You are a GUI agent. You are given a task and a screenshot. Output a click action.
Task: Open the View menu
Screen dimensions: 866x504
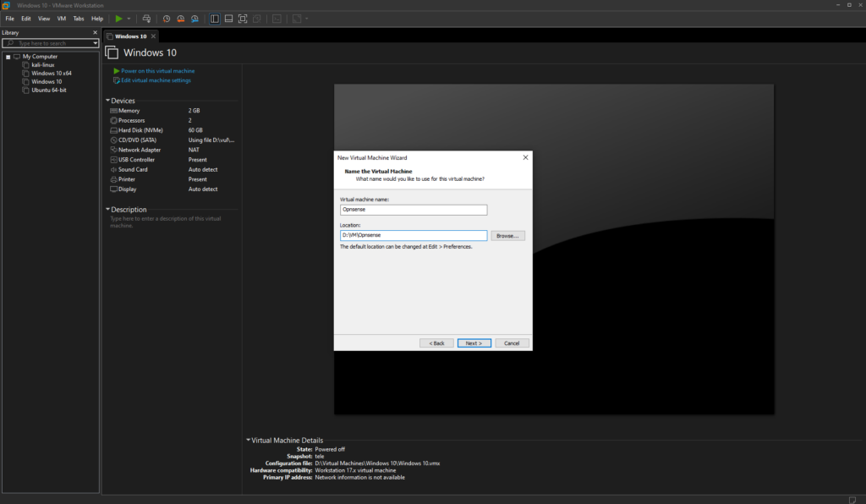click(x=44, y=19)
